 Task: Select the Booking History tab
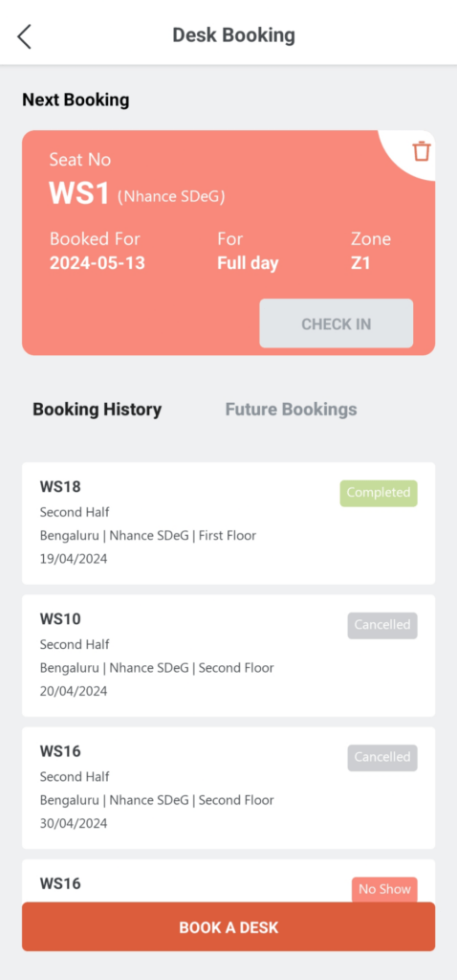(98, 410)
